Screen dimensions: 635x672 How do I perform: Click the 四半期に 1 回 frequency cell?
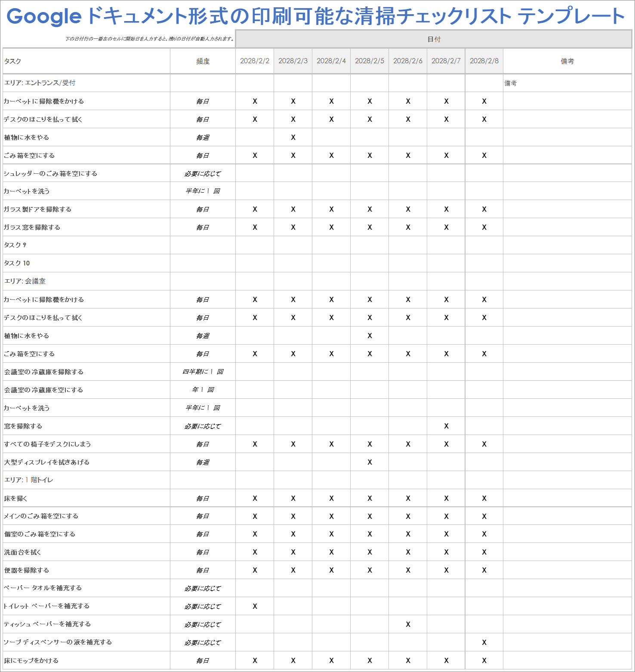pyautogui.click(x=203, y=372)
